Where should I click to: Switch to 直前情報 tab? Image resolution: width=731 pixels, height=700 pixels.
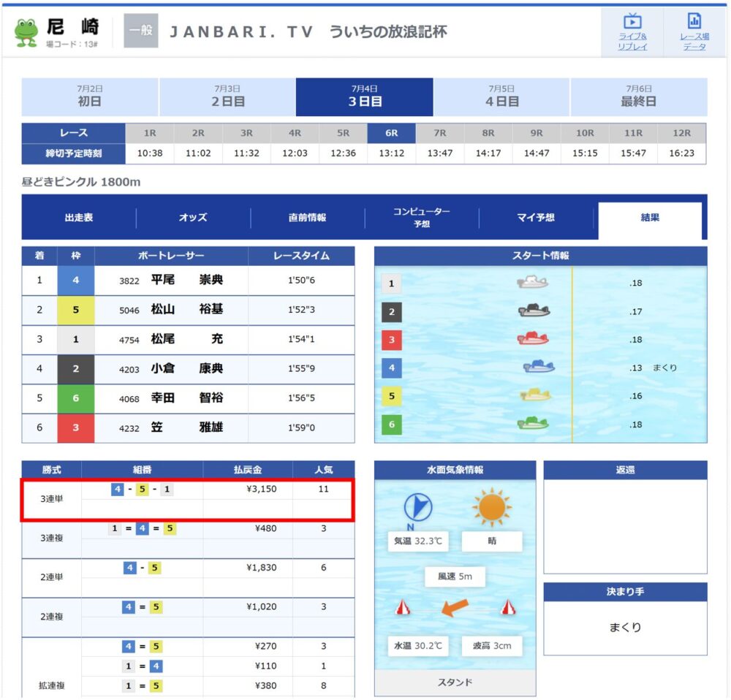coord(307,218)
